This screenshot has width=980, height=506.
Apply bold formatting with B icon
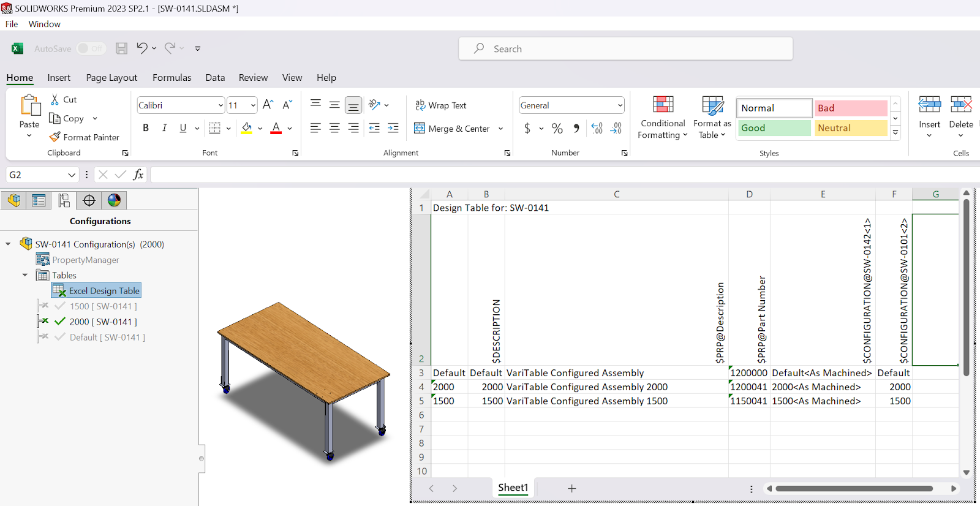tap(146, 128)
